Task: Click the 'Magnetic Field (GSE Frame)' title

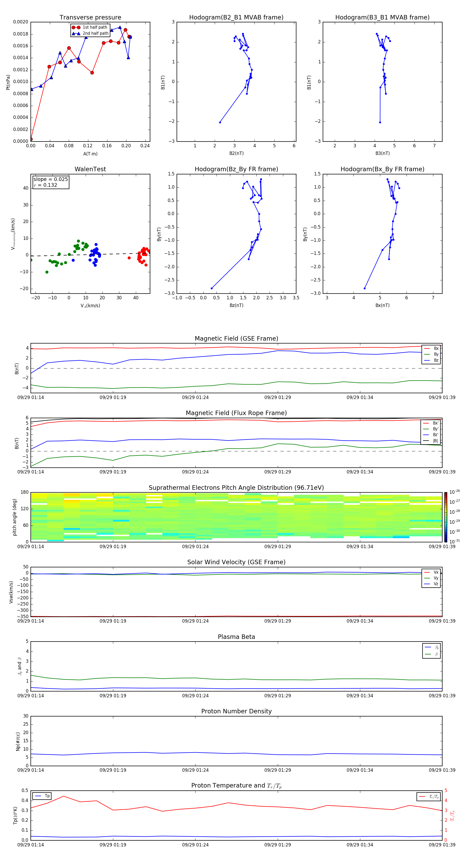Action: click(x=236, y=339)
